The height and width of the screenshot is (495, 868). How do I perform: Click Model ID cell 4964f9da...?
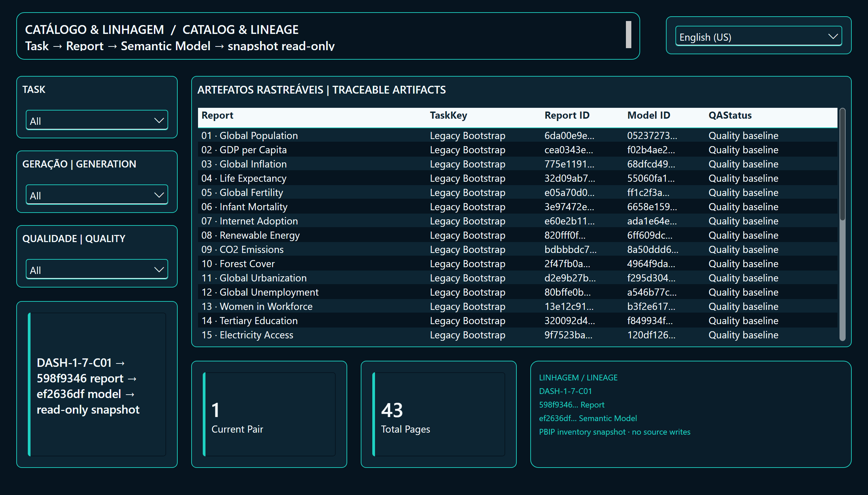coord(651,264)
